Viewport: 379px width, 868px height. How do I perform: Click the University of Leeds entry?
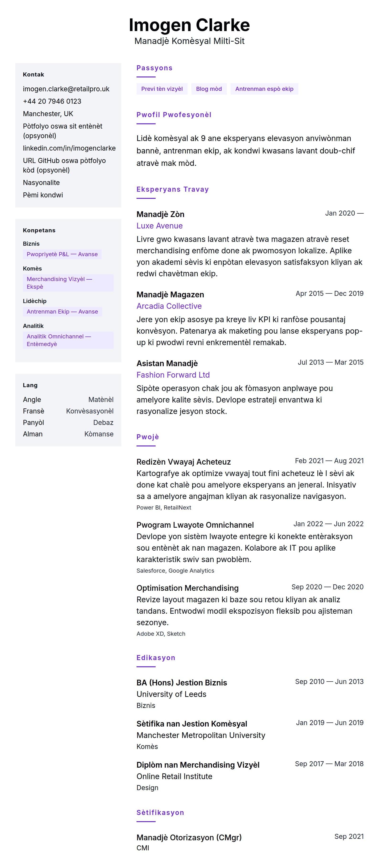click(x=171, y=694)
